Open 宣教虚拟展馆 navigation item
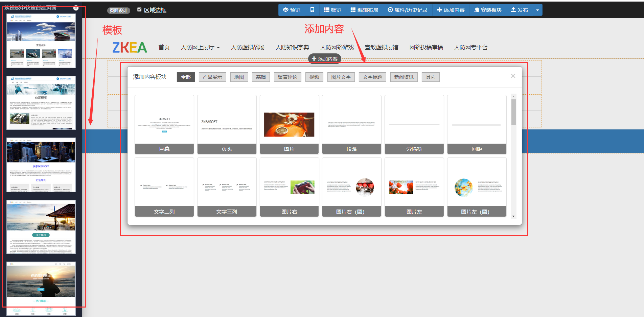Viewport: 644px width, 317px height. click(x=382, y=48)
